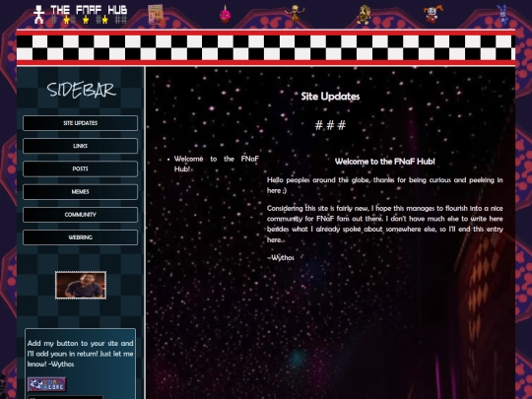532x399 pixels.
Task: Open the Site Updates sidebar button
Action: coord(81,123)
